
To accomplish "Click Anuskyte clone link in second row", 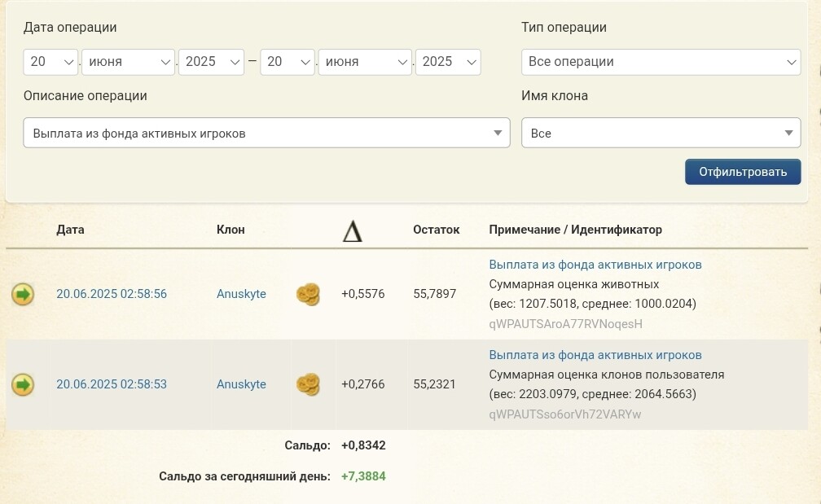I will pos(241,384).
